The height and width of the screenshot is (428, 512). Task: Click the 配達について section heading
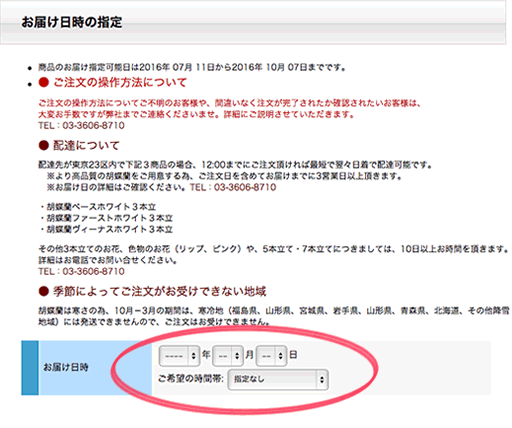86,145
